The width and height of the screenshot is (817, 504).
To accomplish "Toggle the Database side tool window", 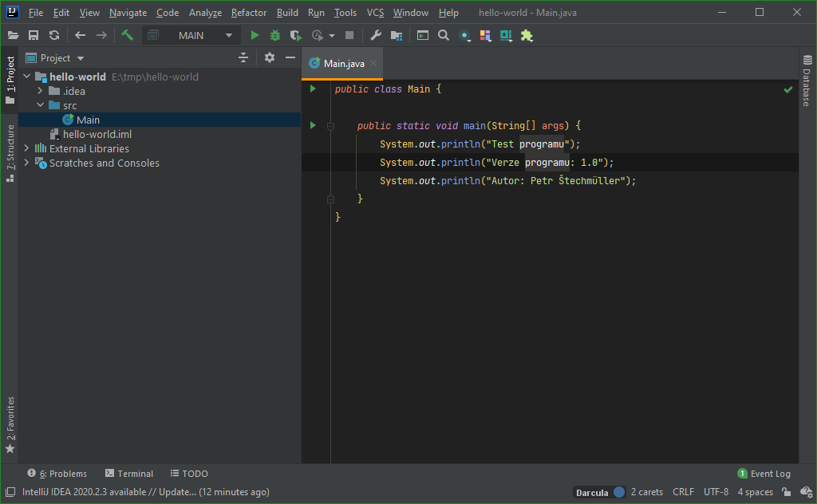I will [807, 81].
